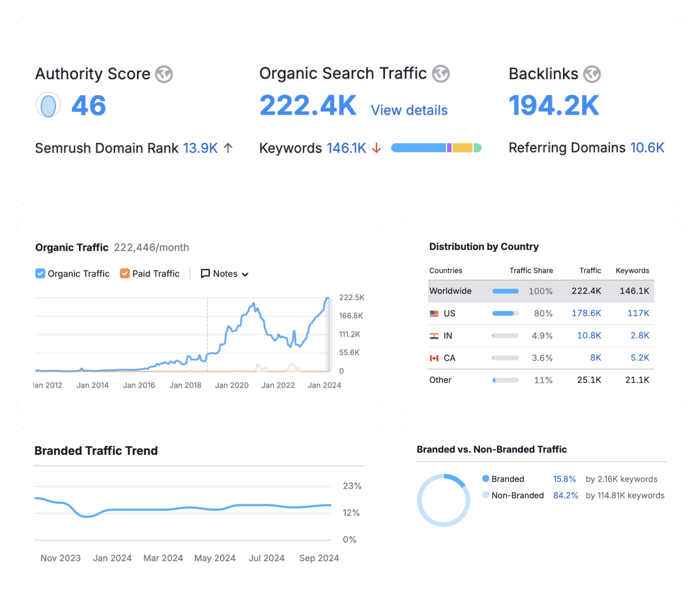Click the Traffic Share column header

[531, 270]
